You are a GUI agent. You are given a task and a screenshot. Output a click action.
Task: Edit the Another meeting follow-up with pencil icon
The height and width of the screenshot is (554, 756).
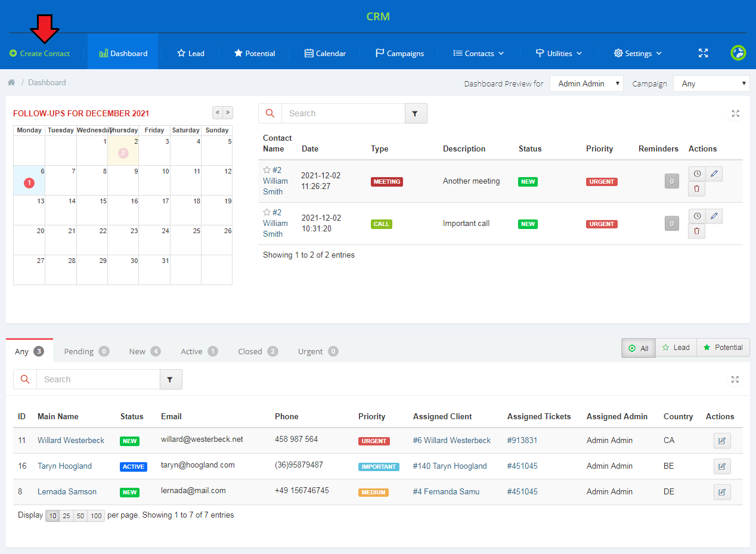click(x=714, y=174)
